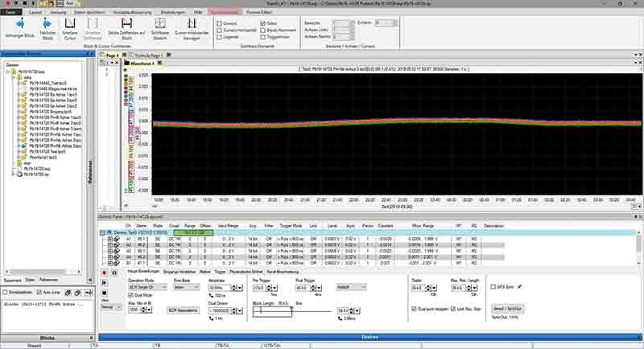Click the blue info icon beside record button
Viewport: 644px width, 349px height.
[x=114, y=273]
